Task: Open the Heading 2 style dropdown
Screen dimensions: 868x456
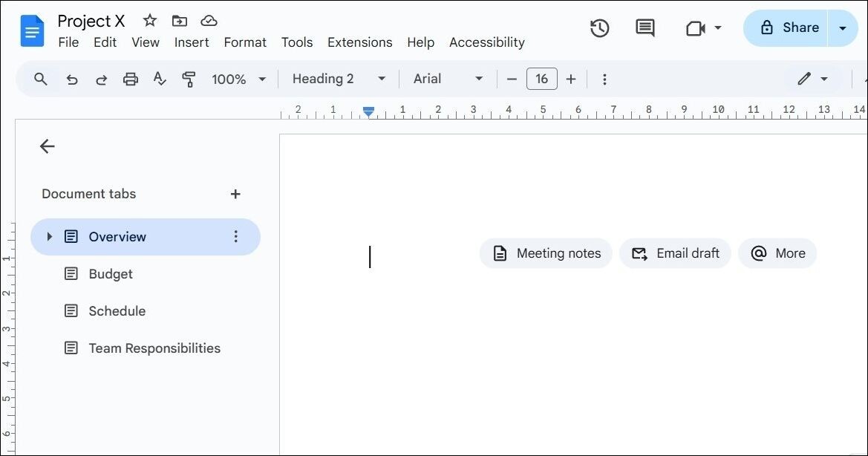Action: (339, 79)
